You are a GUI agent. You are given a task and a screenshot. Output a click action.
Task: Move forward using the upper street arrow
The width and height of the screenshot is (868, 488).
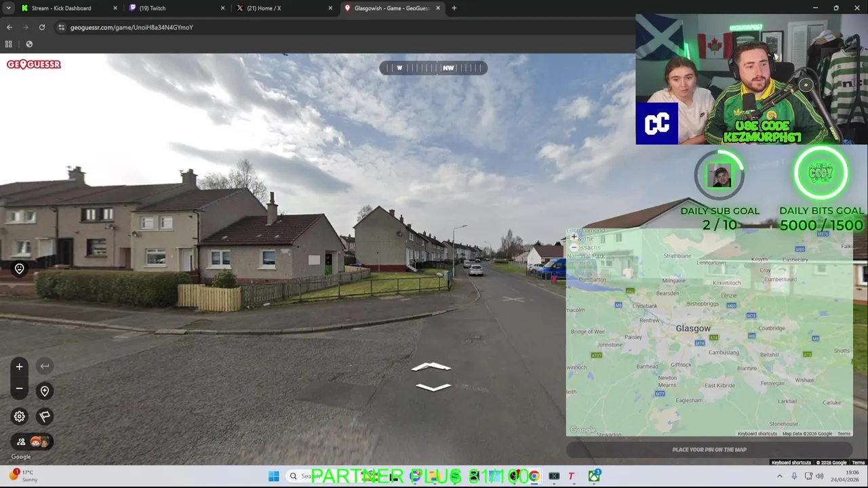coord(431,367)
